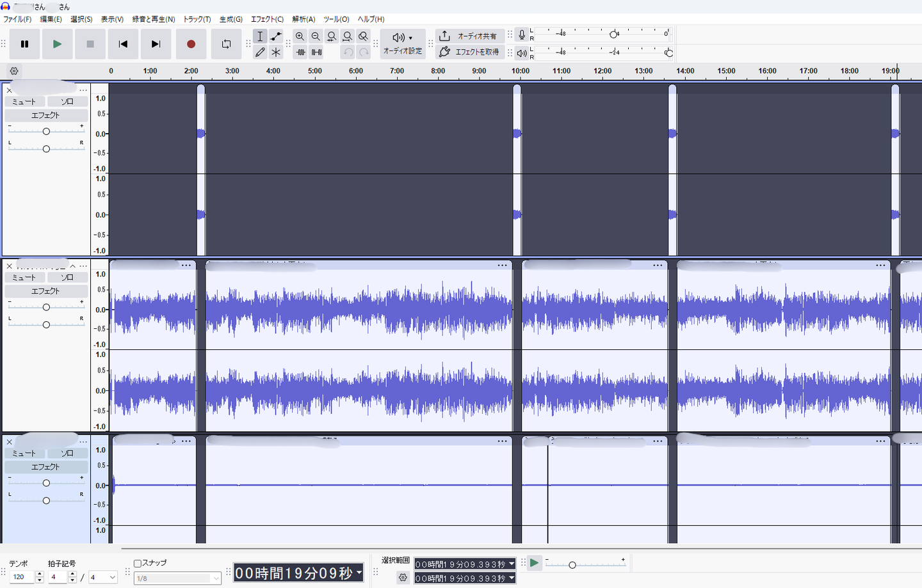Click the speaker playback meter icon
This screenshot has height=588, width=922.
(x=522, y=53)
